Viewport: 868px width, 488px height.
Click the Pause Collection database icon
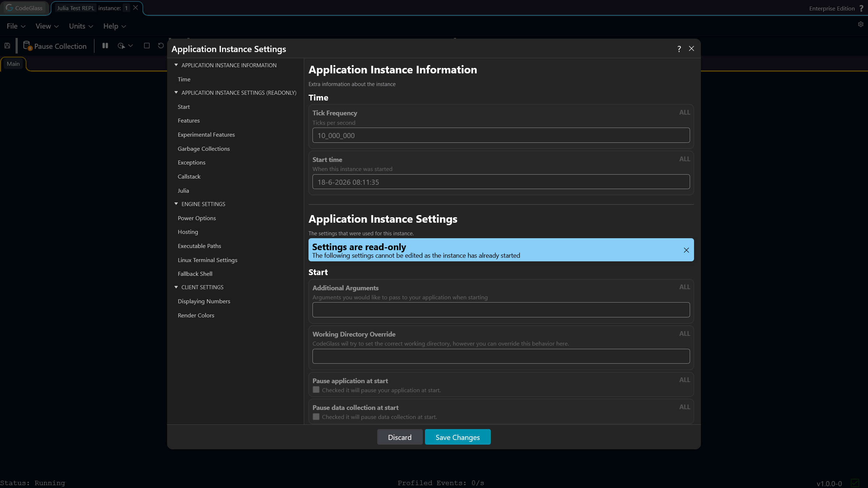27,46
